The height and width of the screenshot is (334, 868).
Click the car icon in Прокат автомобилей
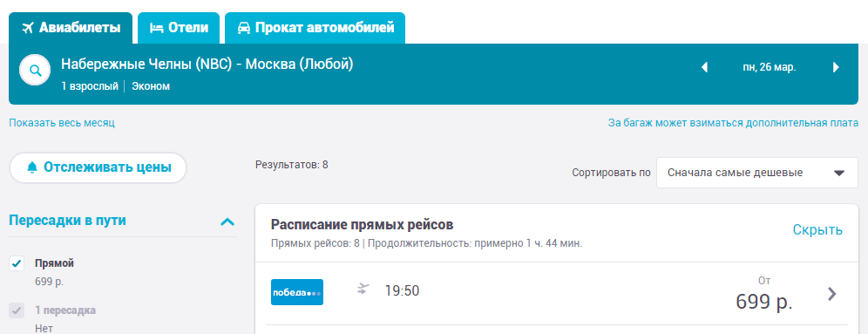tap(243, 28)
